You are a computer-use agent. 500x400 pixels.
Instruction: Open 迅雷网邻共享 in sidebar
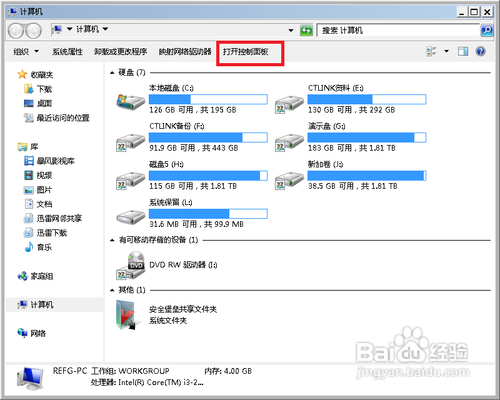tap(59, 218)
